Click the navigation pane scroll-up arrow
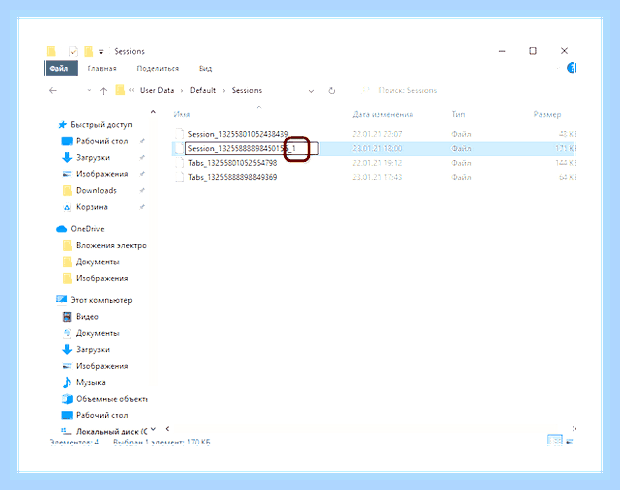 153,112
